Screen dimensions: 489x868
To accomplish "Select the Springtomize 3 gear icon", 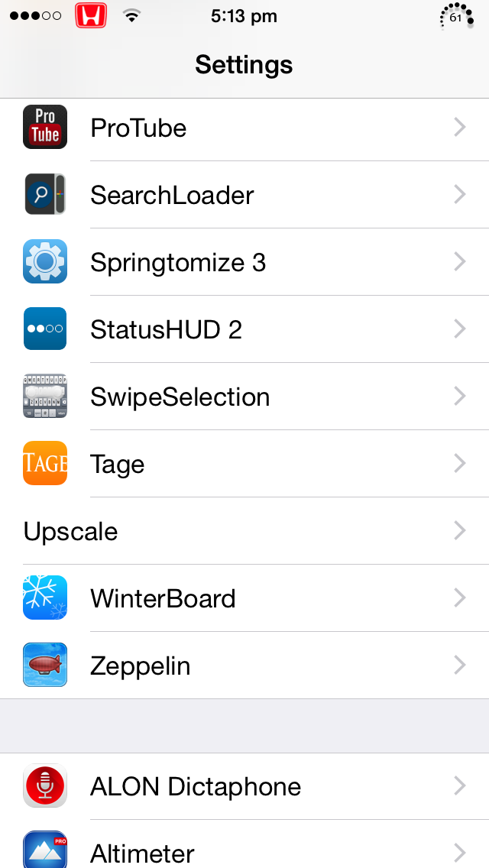I will click(x=45, y=261).
